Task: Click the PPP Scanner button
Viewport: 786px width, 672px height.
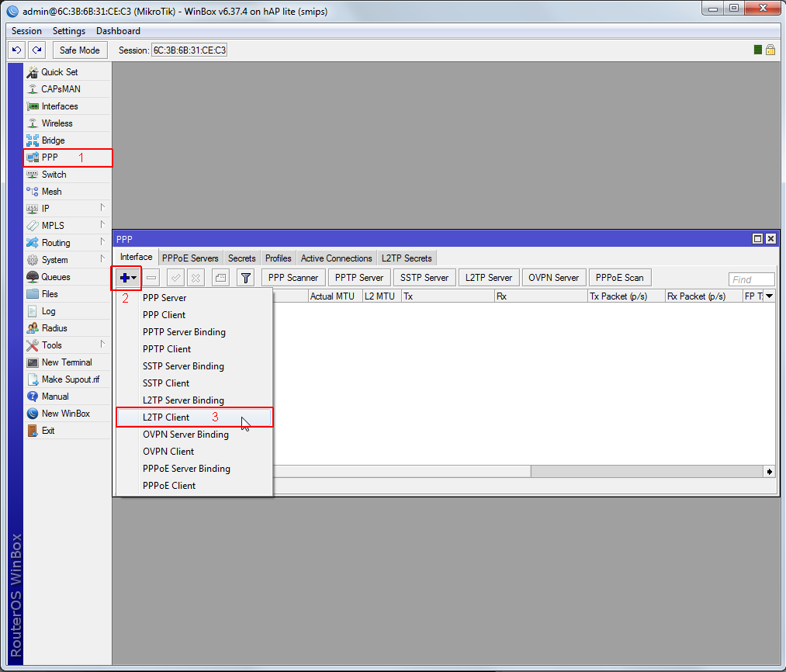Action: click(x=293, y=278)
